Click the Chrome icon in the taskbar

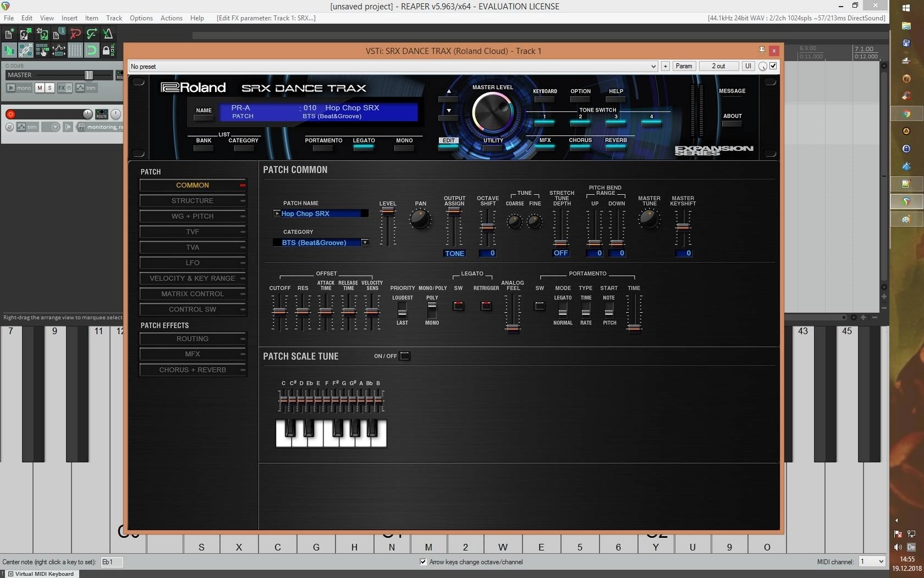(906, 113)
